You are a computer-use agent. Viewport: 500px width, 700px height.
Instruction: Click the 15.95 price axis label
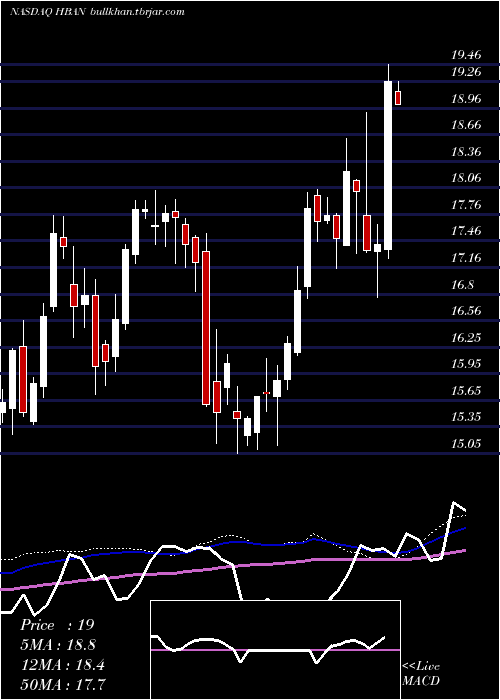click(466, 364)
